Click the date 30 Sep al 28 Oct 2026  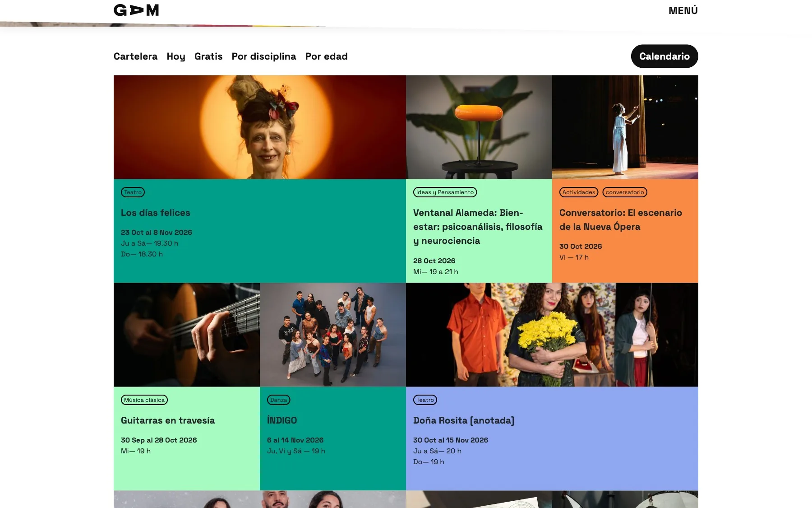pyautogui.click(x=159, y=440)
